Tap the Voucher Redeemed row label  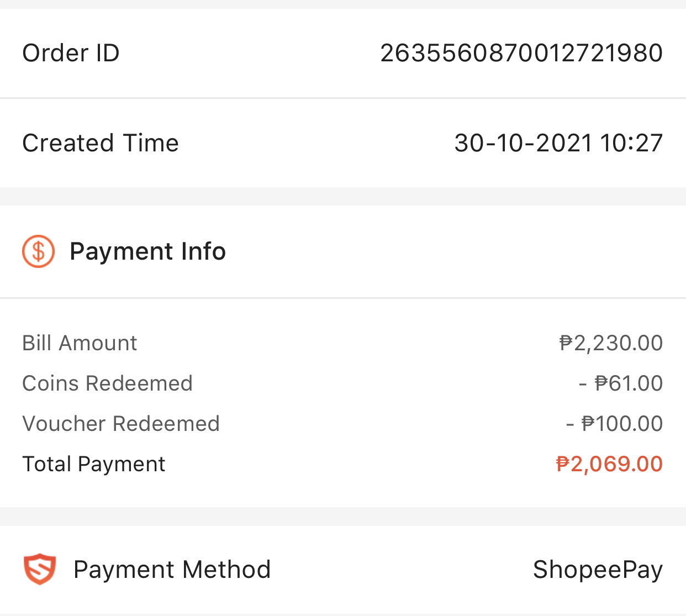click(121, 424)
